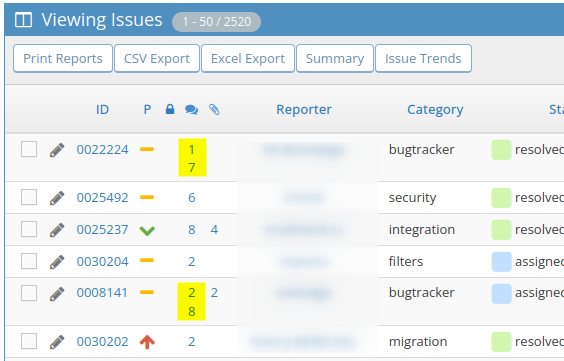Sort issues by Category column header
The height and width of the screenshot is (361, 564).
click(435, 110)
